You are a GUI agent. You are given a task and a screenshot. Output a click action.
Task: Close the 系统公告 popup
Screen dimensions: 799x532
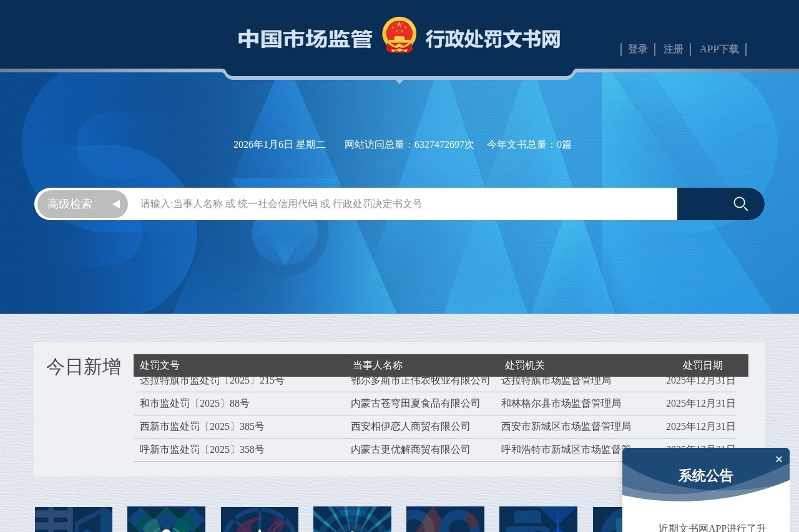point(778,459)
